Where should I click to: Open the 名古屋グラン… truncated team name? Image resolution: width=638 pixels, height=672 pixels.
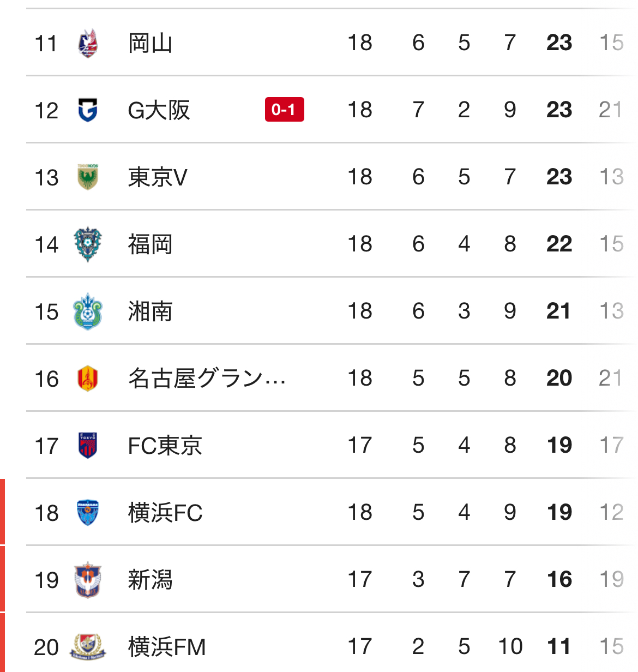pyautogui.click(x=207, y=379)
